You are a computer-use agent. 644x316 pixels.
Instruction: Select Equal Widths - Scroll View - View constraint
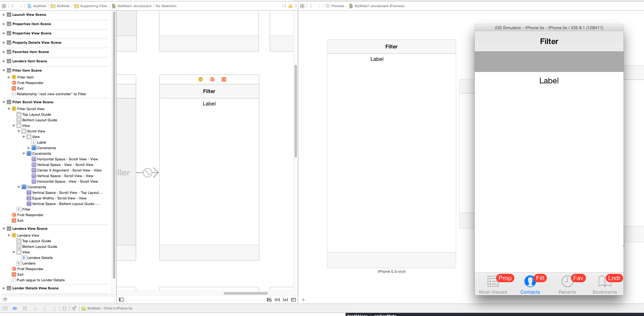click(59, 198)
